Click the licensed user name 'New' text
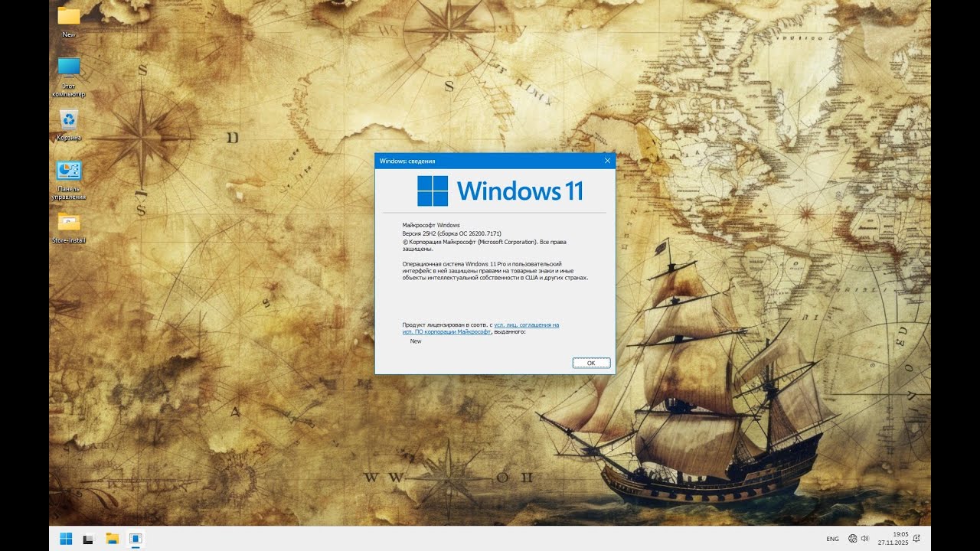This screenshot has height=551, width=980. click(x=416, y=341)
